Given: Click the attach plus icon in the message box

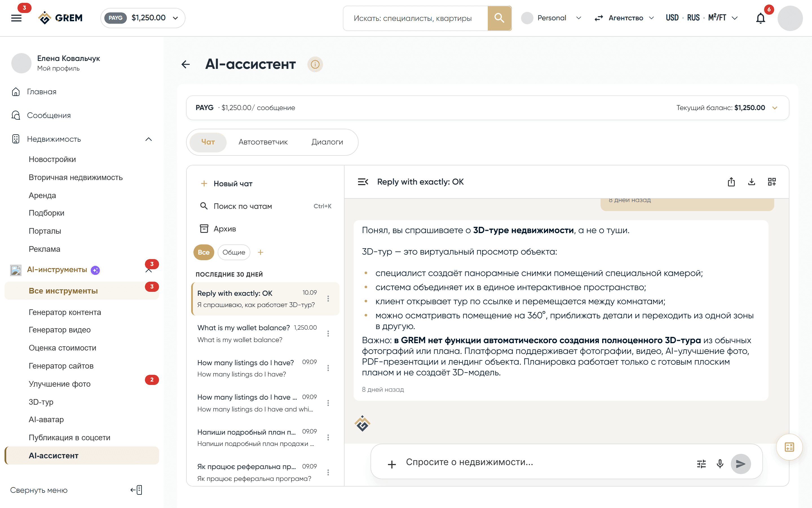Looking at the screenshot, I should pyautogui.click(x=392, y=464).
